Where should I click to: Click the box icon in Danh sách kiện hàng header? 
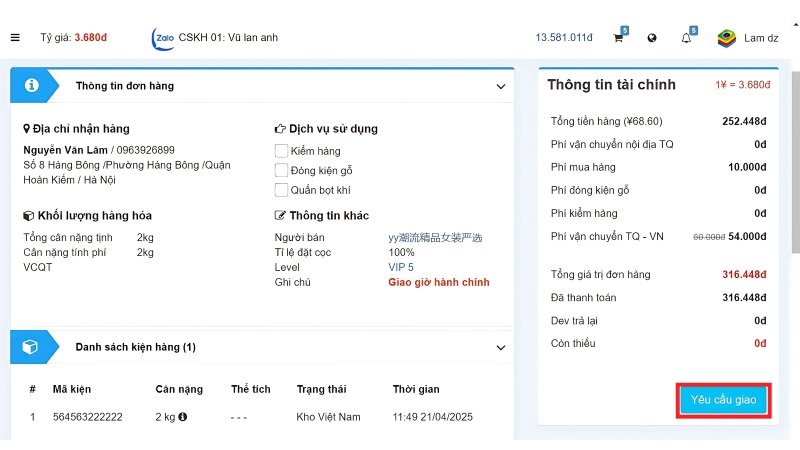pos(30,347)
